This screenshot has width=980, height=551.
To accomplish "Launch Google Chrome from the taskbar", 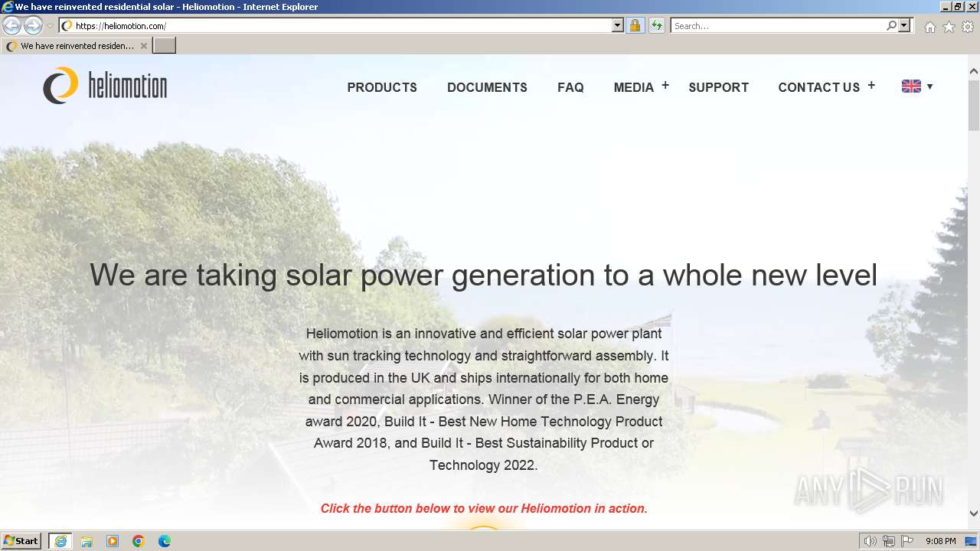I will 139,541.
